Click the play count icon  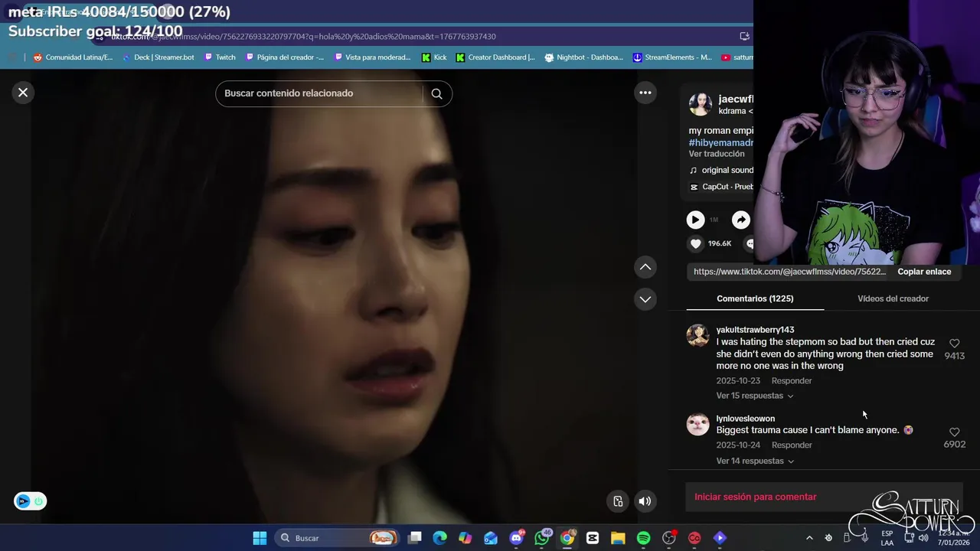(x=695, y=220)
